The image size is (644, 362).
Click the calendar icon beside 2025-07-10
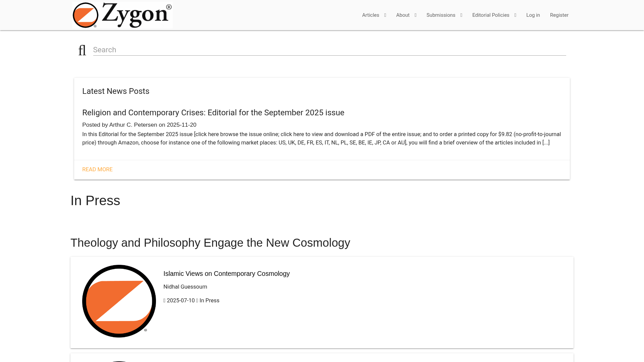pos(164,300)
